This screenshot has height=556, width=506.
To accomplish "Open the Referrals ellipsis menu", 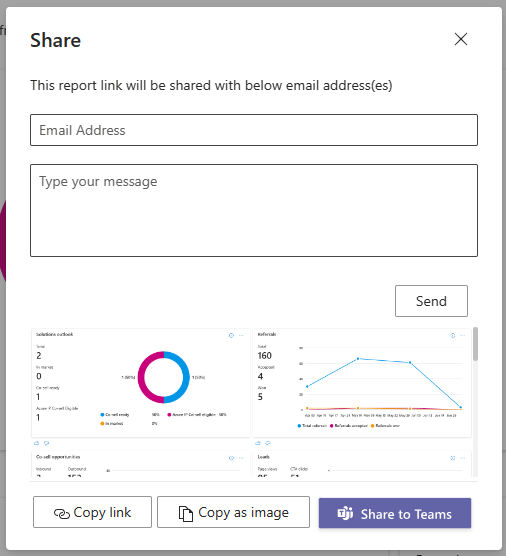I will (463, 335).
